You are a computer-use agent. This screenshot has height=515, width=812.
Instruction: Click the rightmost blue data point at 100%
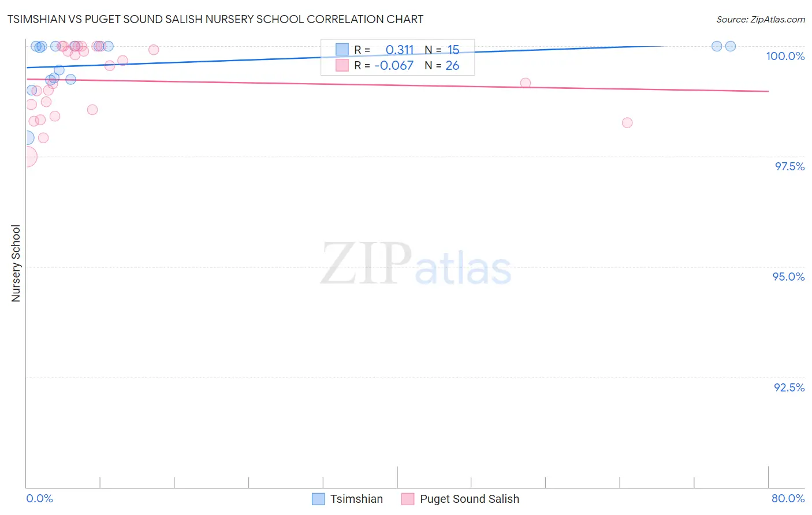pyautogui.click(x=730, y=46)
